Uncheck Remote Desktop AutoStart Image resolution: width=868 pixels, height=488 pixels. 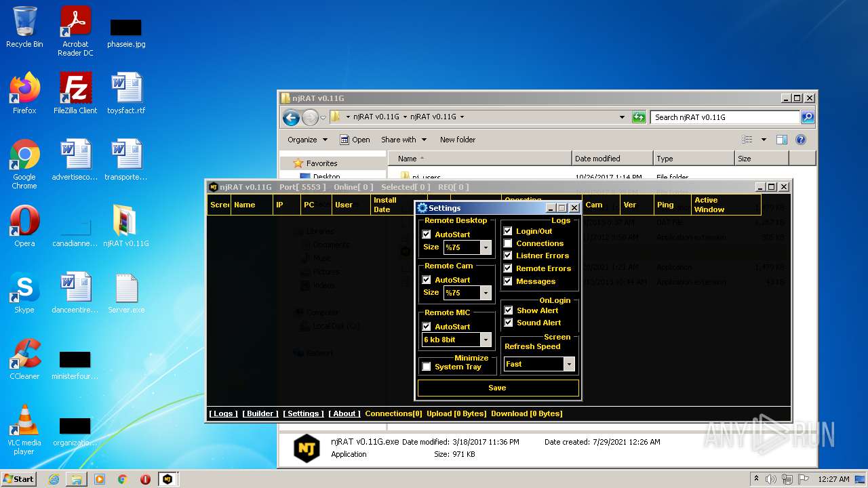coord(427,235)
